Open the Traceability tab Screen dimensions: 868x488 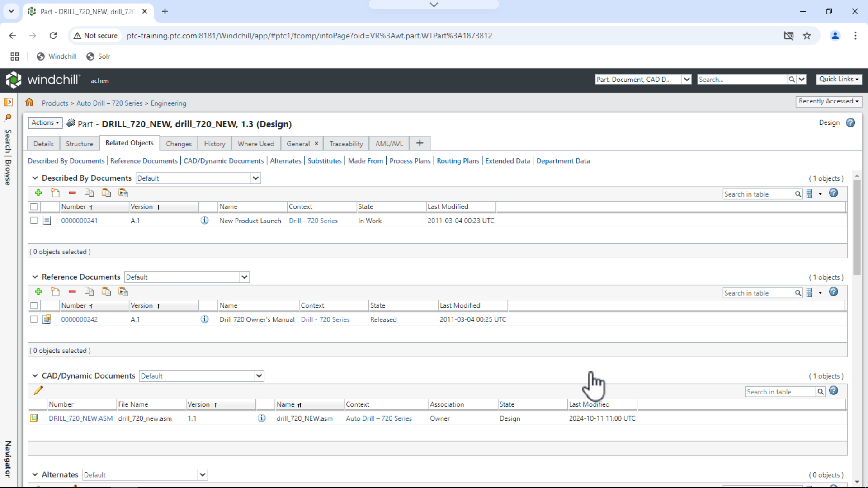click(x=346, y=143)
